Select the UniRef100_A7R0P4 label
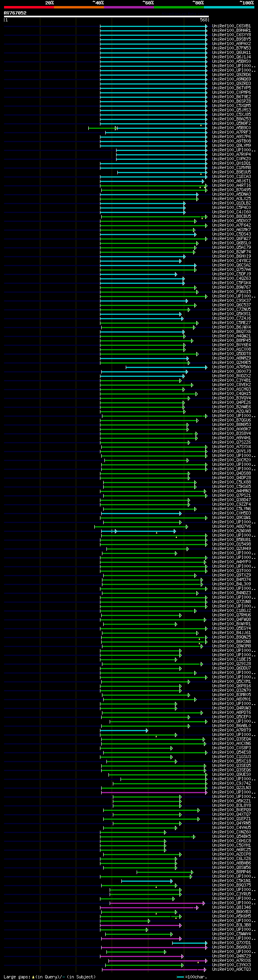The image size is (258, 980). coord(231,154)
